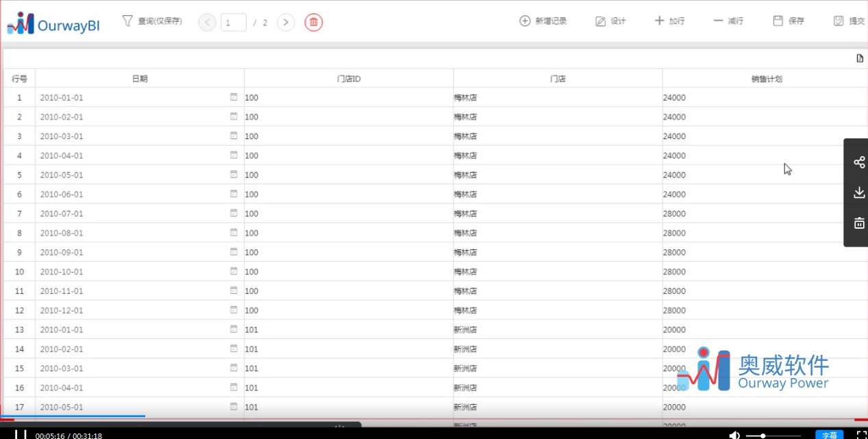Open calendar picker for row 12 date
Image resolution: width=868 pixels, height=439 pixels.
(234, 310)
